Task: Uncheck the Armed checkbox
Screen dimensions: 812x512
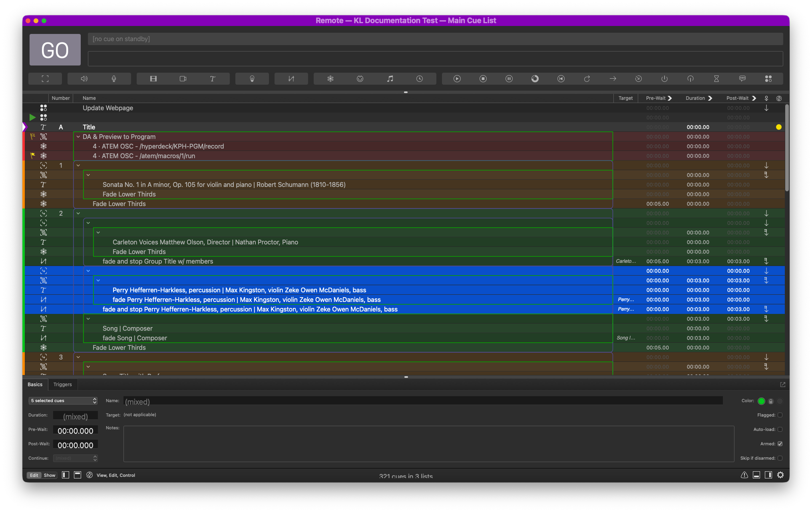Action: [780, 444]
